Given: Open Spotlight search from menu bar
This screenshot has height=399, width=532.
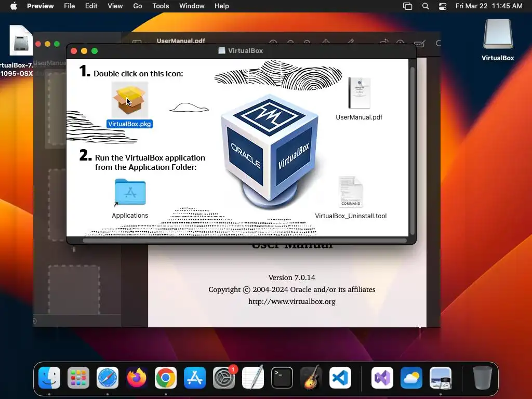Looking at the screenshot, I should click(425, 6).
